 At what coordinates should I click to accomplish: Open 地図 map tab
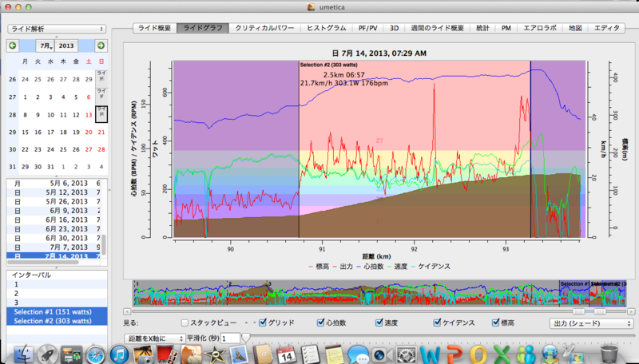575,28
